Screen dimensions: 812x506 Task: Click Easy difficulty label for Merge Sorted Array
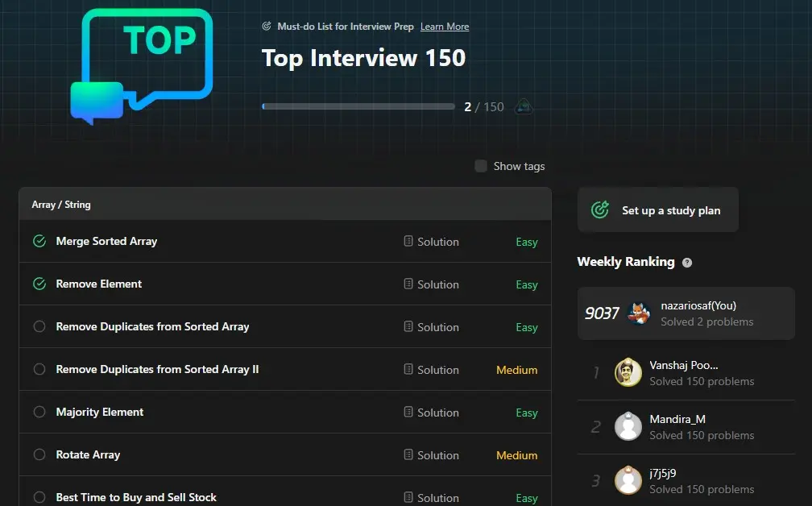(x=527, y=242)
